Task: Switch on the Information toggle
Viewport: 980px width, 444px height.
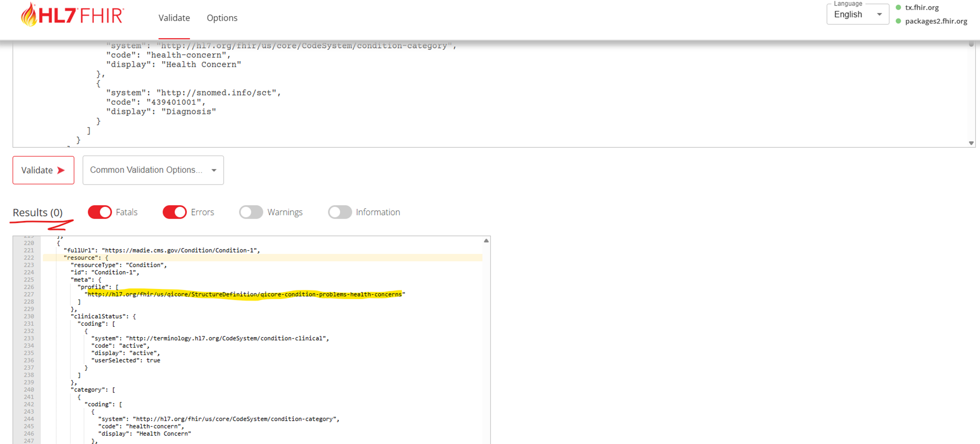Action: pyautogui.click(x=340, y=212)
